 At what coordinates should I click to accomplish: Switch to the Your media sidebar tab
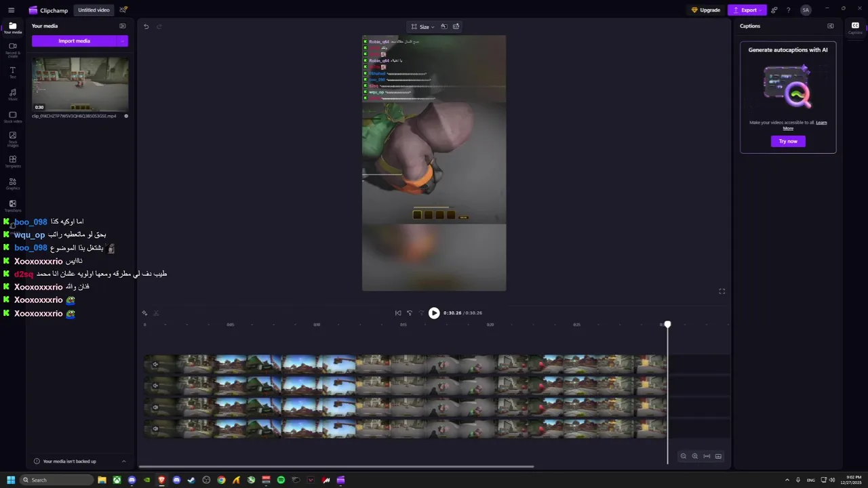click(12, 28)
